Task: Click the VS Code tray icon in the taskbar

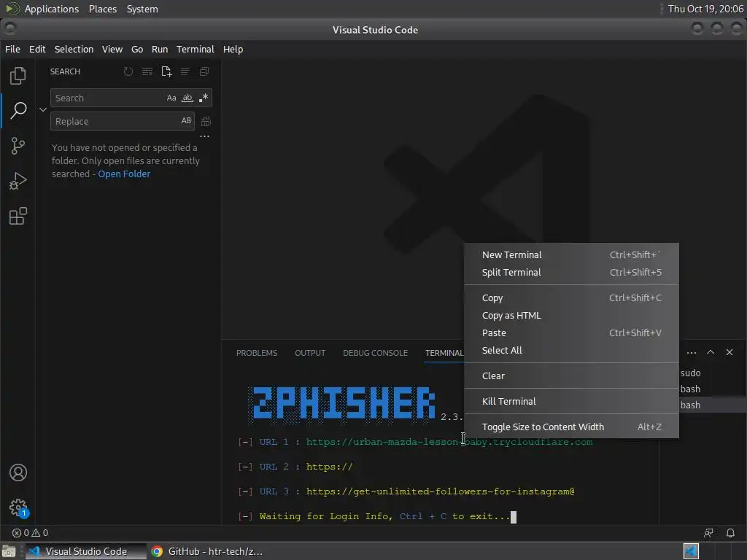Action: [x=691, y=551]
